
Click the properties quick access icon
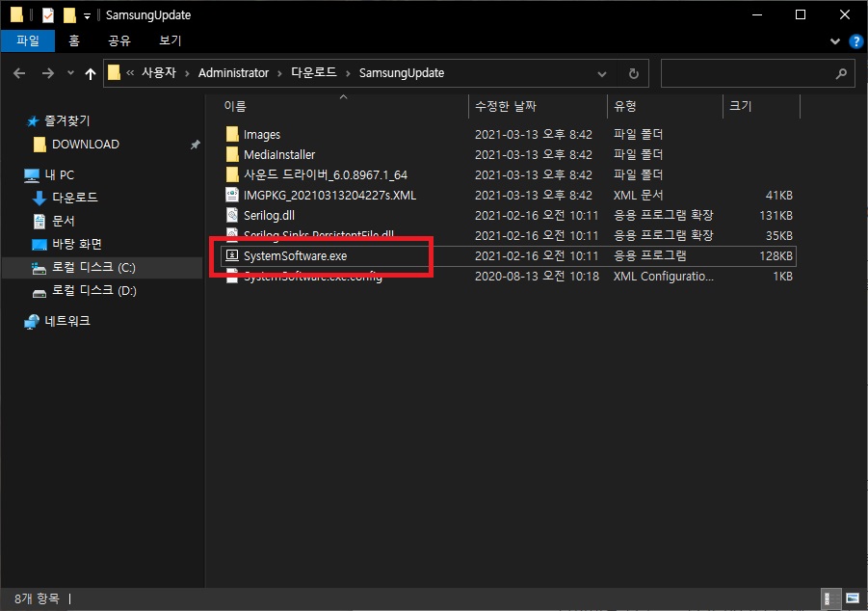click(48, 15)
